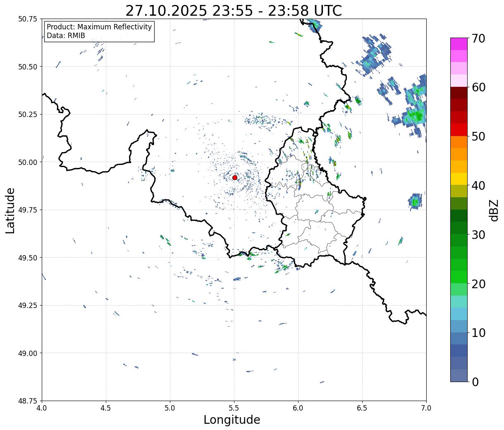Click latitude tick label 50.75

pyautogui.click(x=28, y=19)
